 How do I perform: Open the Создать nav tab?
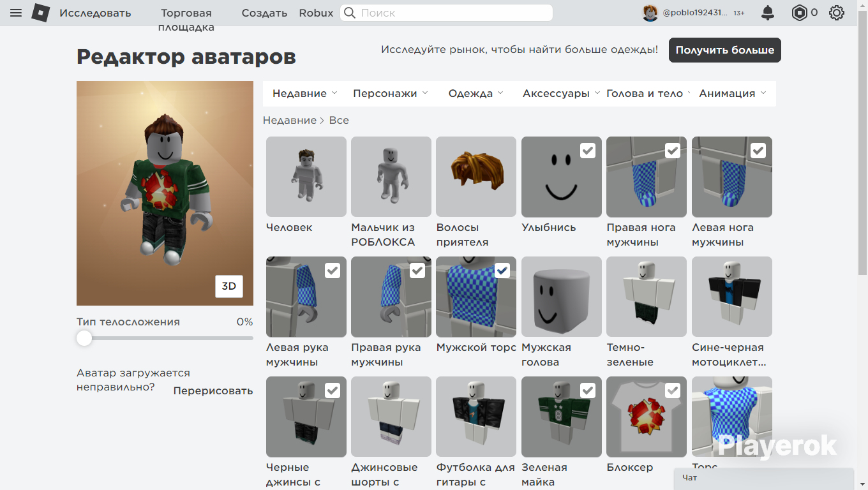coord(265,13)
